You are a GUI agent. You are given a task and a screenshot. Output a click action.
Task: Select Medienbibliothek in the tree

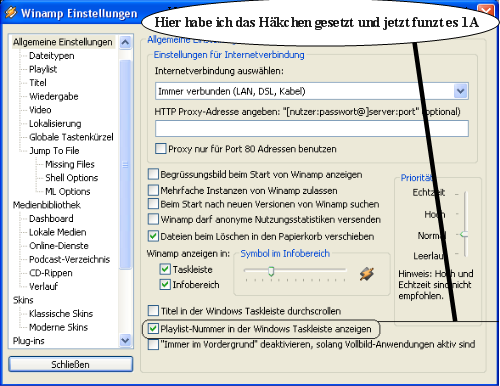(x=47, y=205)
